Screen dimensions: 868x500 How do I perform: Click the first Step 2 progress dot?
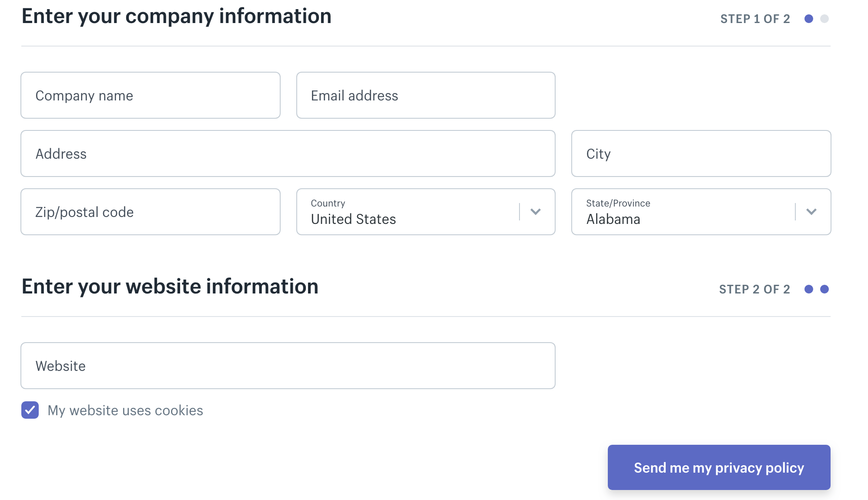coord(809,288)
